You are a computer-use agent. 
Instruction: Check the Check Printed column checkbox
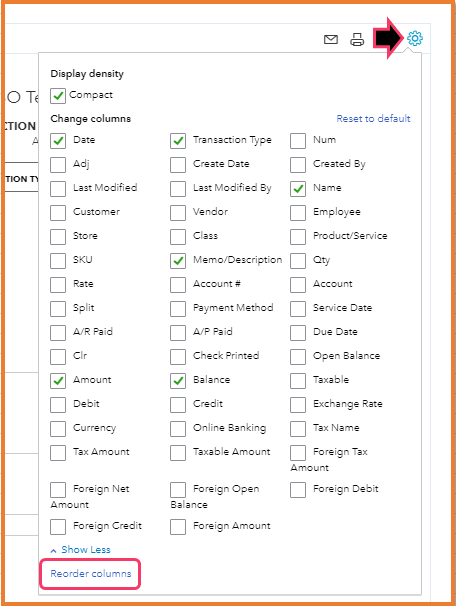pos(178,356)
